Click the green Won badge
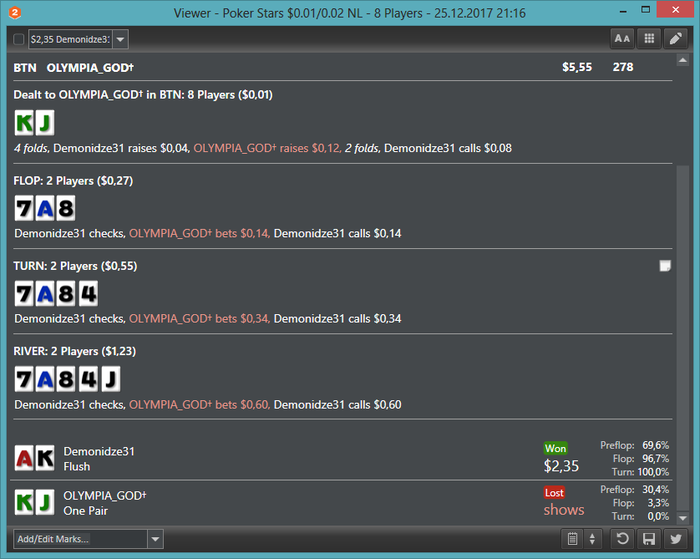Viewport: 700px width, 559px height. tap(555, 448)
